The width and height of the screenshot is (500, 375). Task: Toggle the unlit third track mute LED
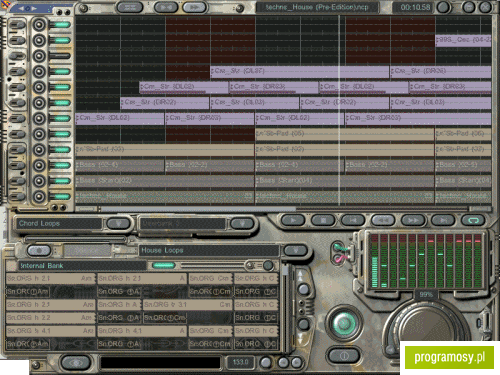pyautogui.click(x=60, y=56)
